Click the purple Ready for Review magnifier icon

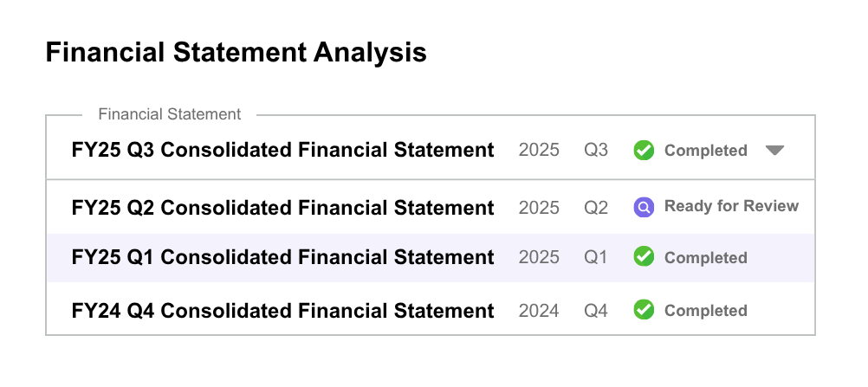644,207
